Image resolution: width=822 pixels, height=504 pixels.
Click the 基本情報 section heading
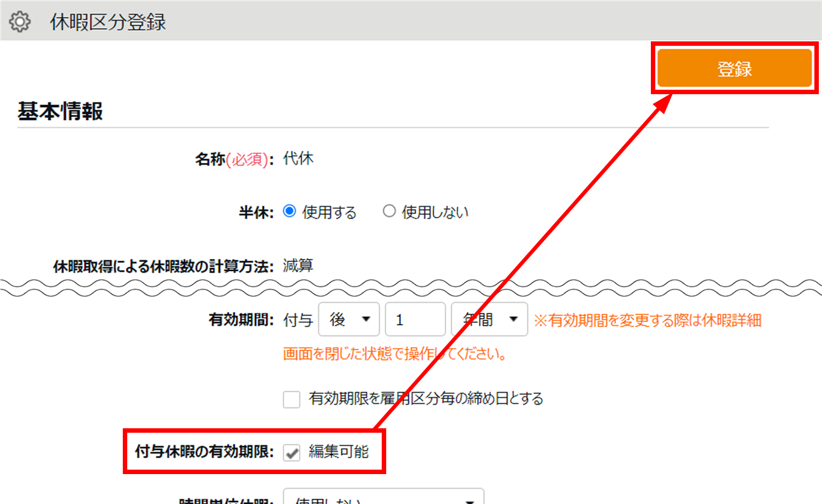[60, 111]
